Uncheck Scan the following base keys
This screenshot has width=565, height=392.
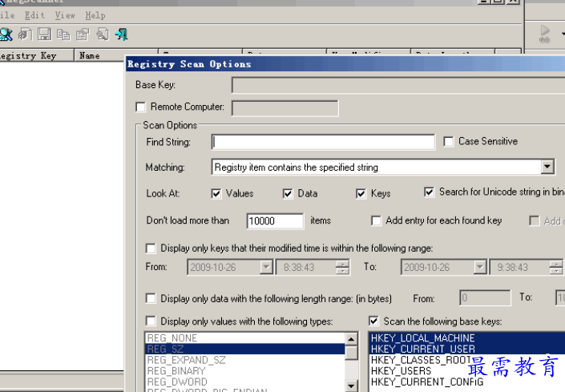coord(373,321)
